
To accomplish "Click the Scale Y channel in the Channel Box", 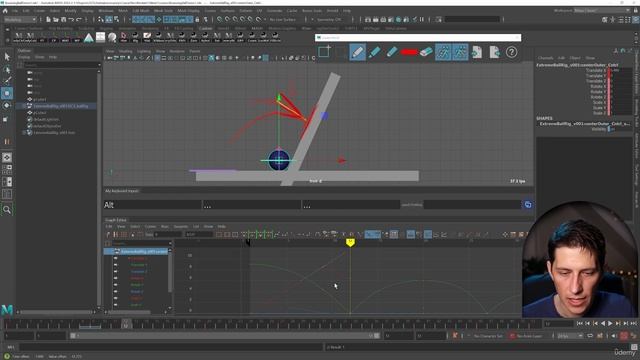I will (599, 108).
